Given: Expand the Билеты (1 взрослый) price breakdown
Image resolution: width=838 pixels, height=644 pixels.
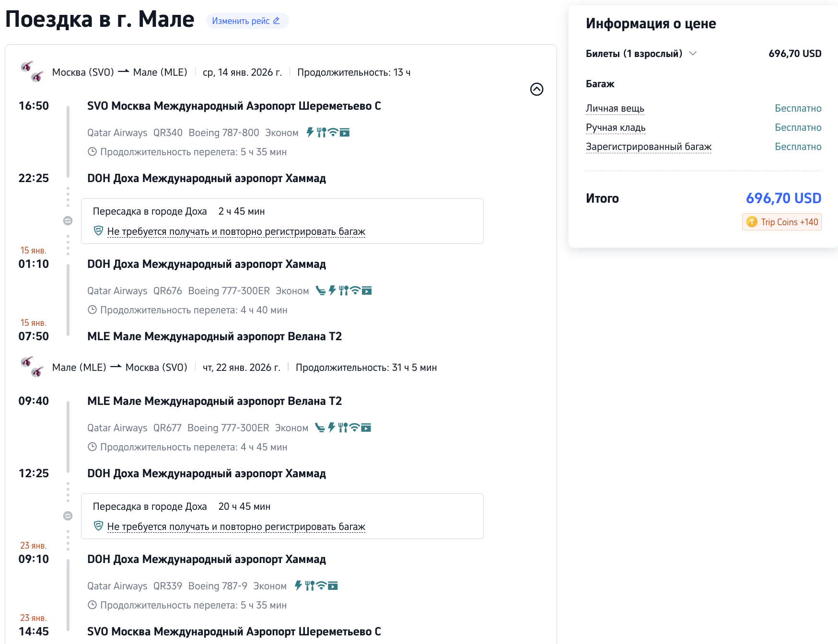Looking at the screenshot, I should click(x=693, y=53).
